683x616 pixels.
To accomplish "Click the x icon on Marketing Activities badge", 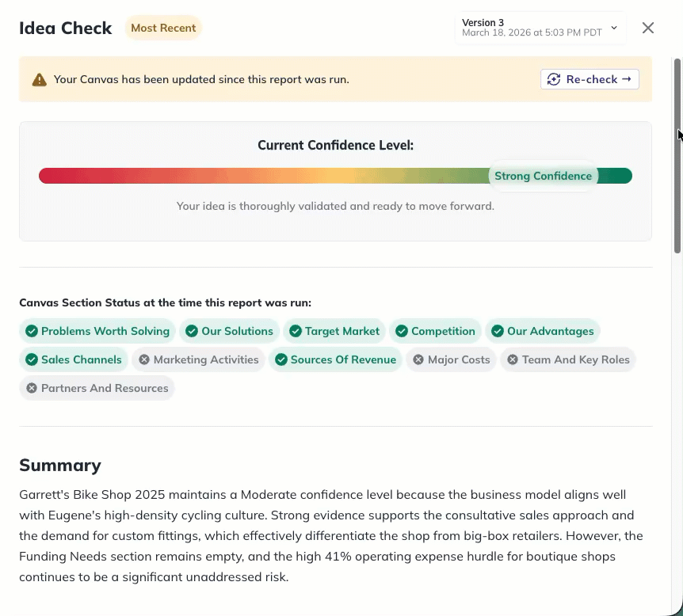I will (x=144, y=359).
